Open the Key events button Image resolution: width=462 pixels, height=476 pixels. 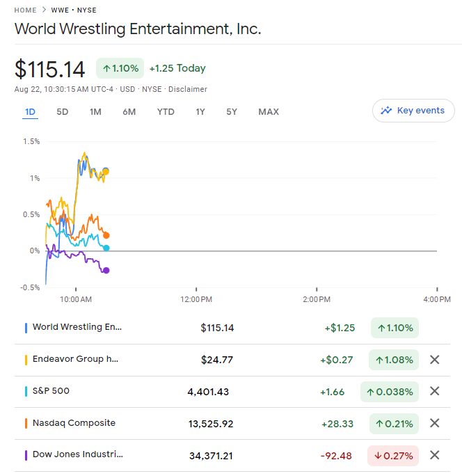coord(413,111)
